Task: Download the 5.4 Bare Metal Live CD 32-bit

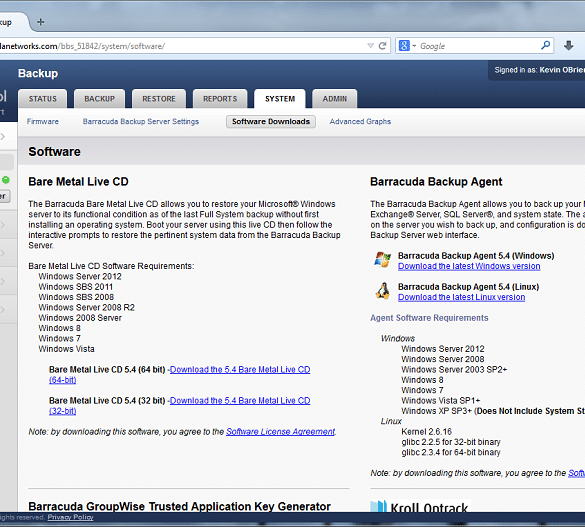Action: point(240,401)
